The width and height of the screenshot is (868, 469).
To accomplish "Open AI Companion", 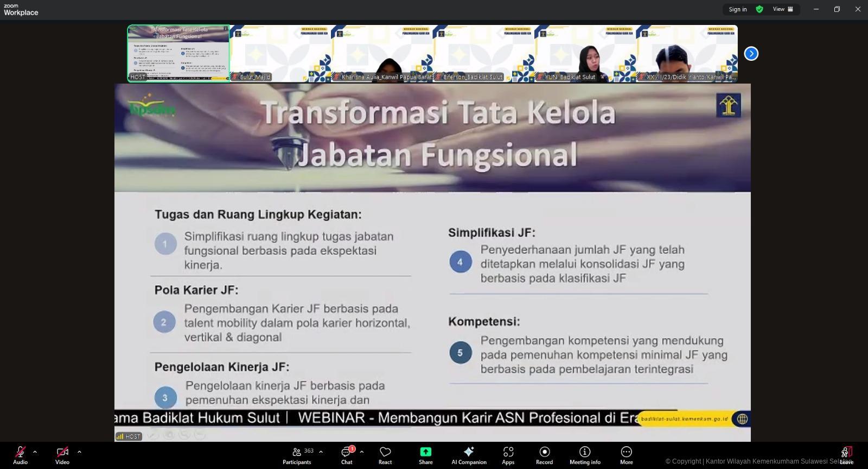I will pyautogui.click(x=469, y=455).
